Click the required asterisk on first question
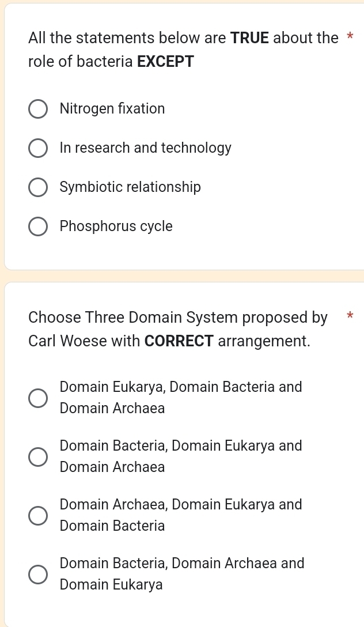364x627 pixels. (350, 36)
